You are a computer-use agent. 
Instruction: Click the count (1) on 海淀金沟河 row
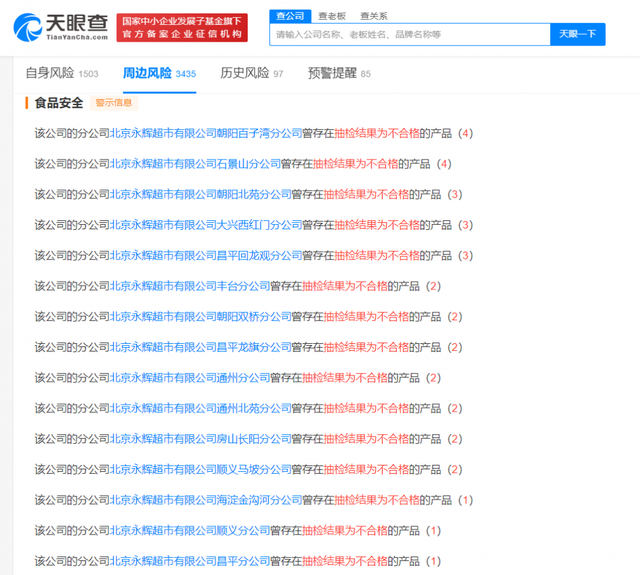tap(465, 500)
